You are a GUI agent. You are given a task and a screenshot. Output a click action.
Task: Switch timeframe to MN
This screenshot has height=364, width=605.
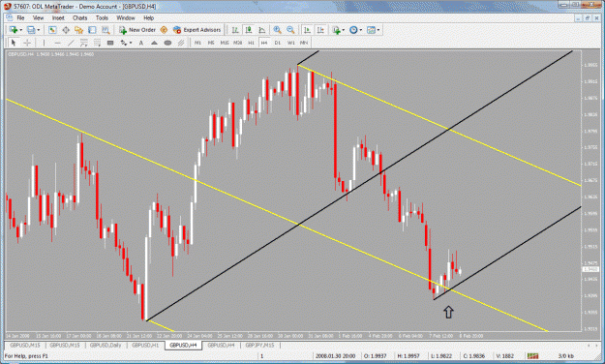pyautogui.click(x=304, y=43)
